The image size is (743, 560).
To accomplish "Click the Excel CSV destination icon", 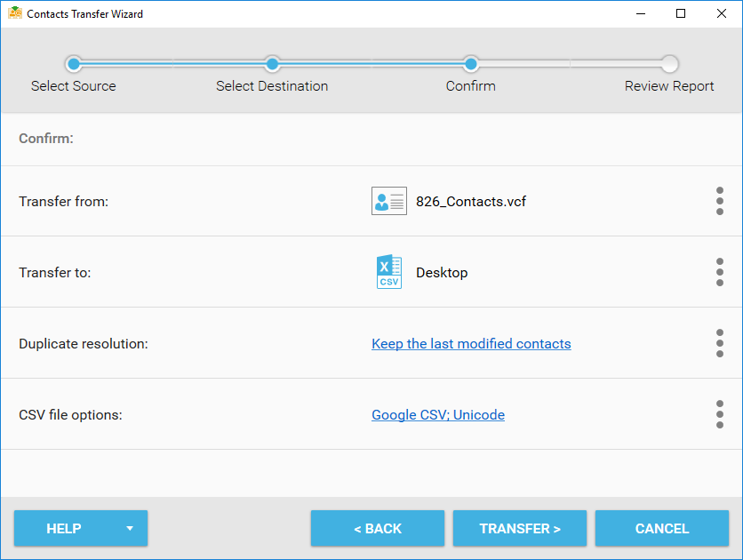I will 388,272.
